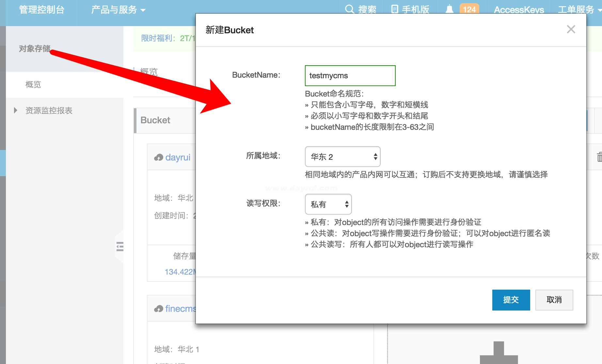602x364 pixels.
Task: Click 手机版 in the top bar
Action: pos(416,10)
